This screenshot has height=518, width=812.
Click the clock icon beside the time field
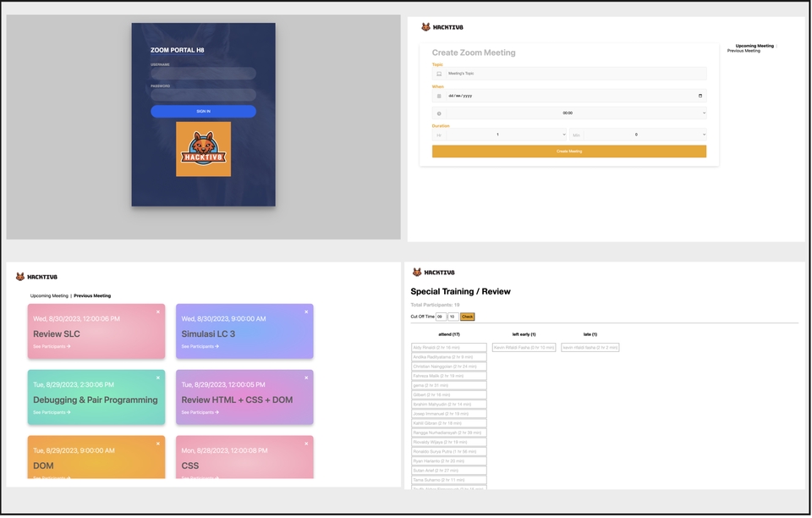pyautogui.click(x=438, y=113)
